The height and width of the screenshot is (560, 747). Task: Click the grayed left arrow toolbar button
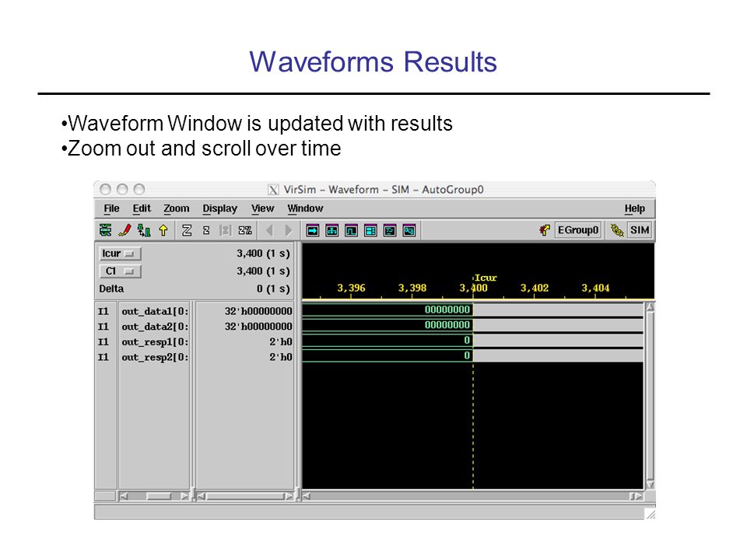[x=270, y=230]
